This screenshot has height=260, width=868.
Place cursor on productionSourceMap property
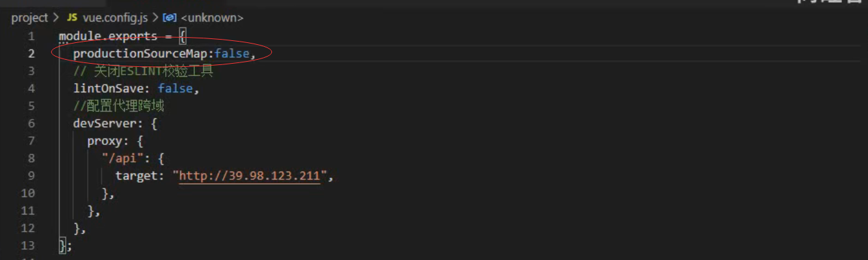[142, 53]
